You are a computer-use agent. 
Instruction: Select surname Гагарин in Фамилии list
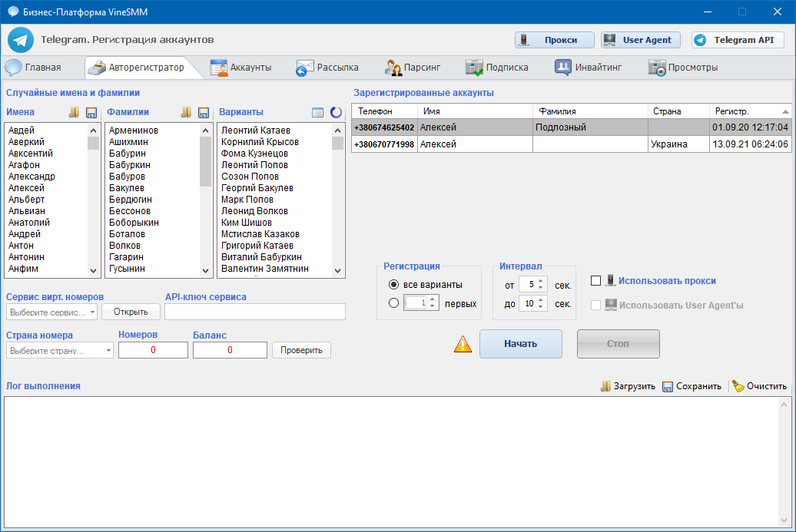pyautogui.click(x=127, y=257)
